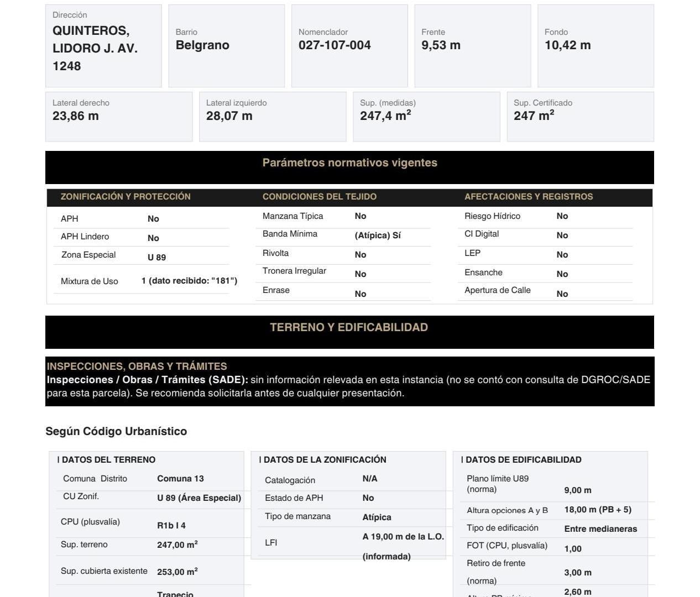
Task: Click Plano límite U89 value 9,00 m
Action: coord(578,490)
